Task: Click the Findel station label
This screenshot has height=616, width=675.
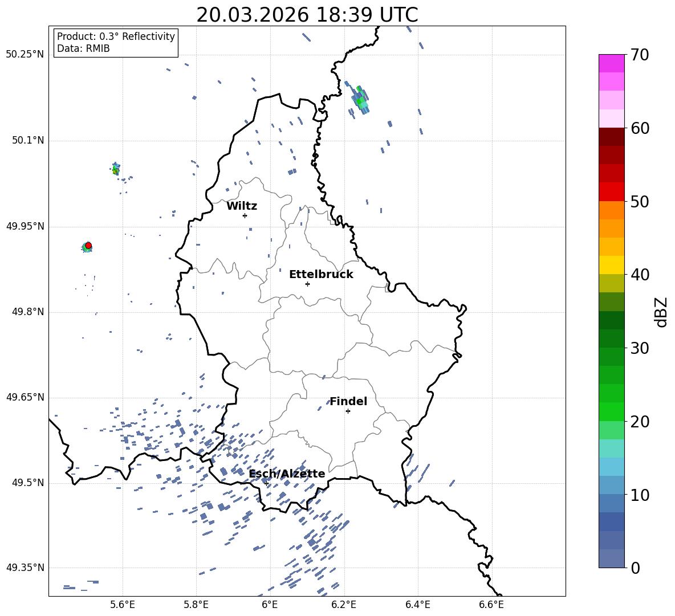Action: click(348, 401)
